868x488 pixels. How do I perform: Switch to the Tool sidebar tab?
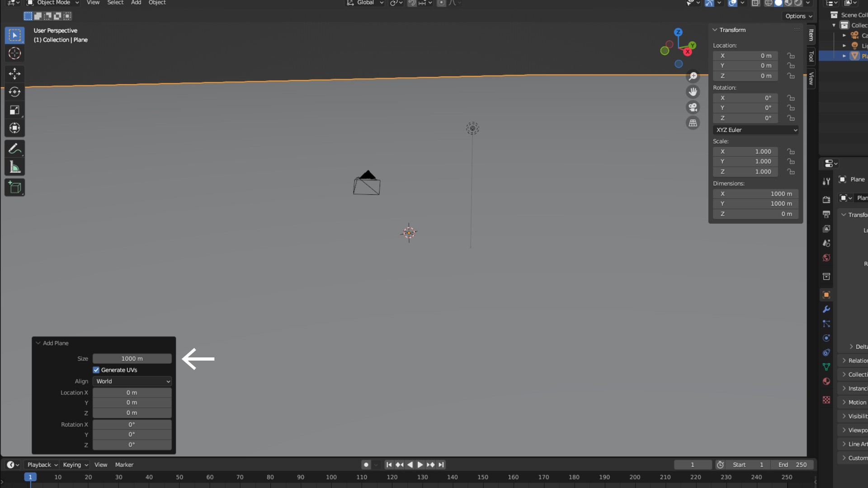tap(811, 56)
